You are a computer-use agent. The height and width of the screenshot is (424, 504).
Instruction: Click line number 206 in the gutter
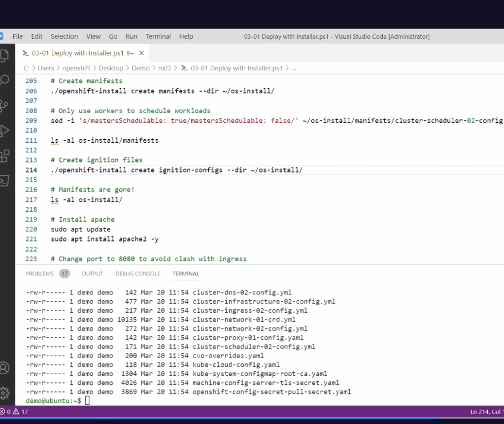click(31, 91)
